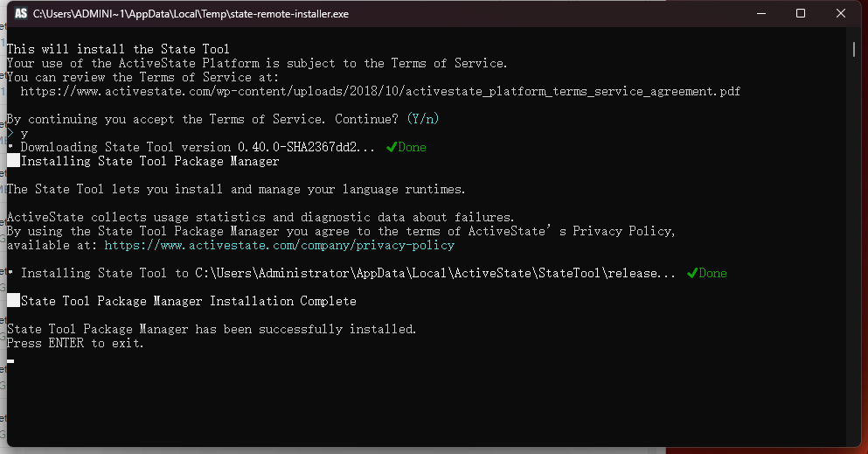Maximize the installer console window

[800, 14]
